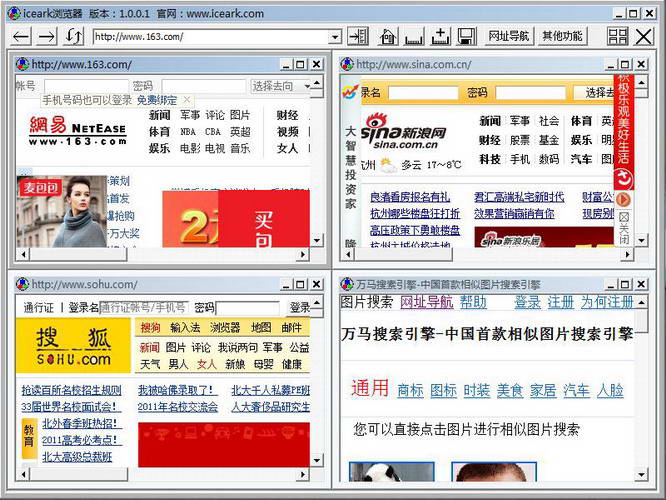Image resolution: width=666 pixels, height=500 pixels.
Task: Open 电影 link in the 163 window
Action: (190, 149)
